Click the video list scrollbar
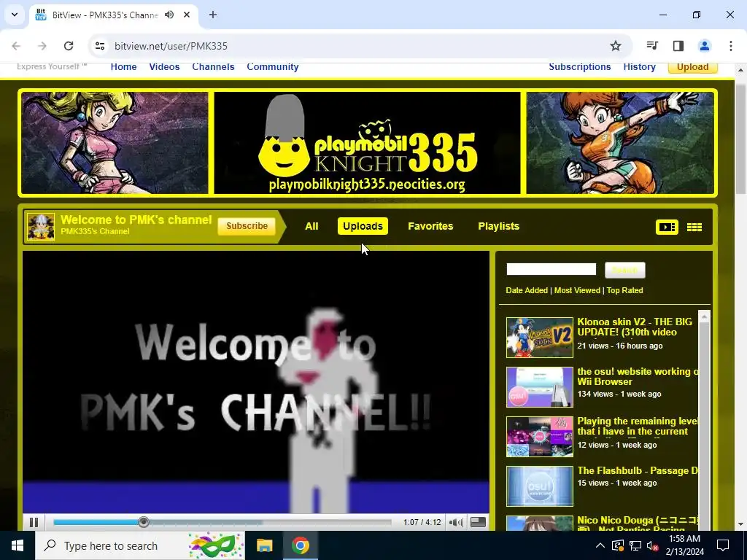Image resolution: width=747 pixels, height=560 pixels. (x=704, y=419)
